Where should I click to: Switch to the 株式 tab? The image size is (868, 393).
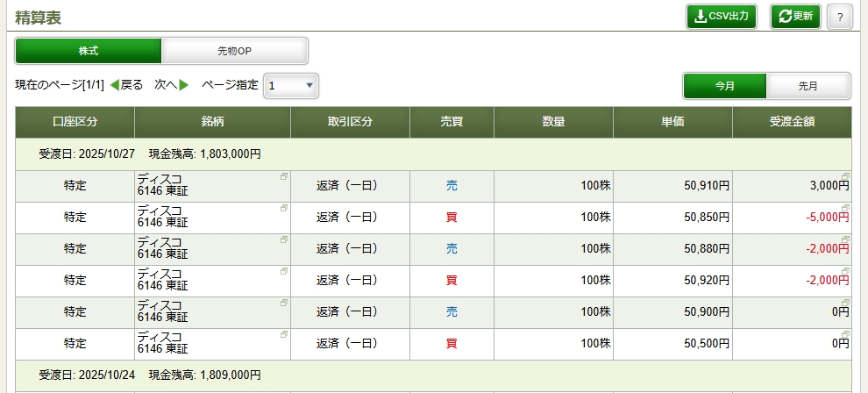point(89,51)
